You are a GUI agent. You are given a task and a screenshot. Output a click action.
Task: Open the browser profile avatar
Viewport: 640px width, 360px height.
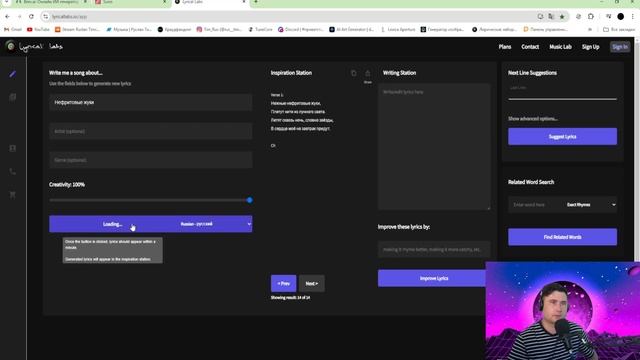[x=620, y=16]
